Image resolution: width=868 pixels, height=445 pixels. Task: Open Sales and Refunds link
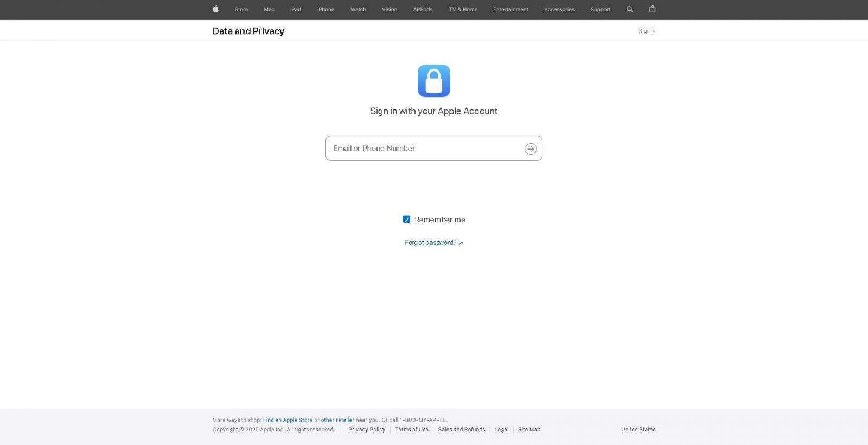tap(462, 429)
